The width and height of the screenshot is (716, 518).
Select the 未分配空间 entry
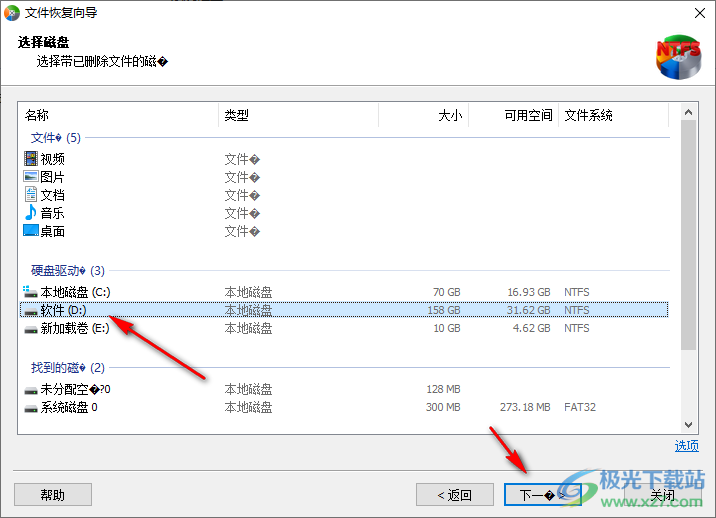(x=75, y=389)
